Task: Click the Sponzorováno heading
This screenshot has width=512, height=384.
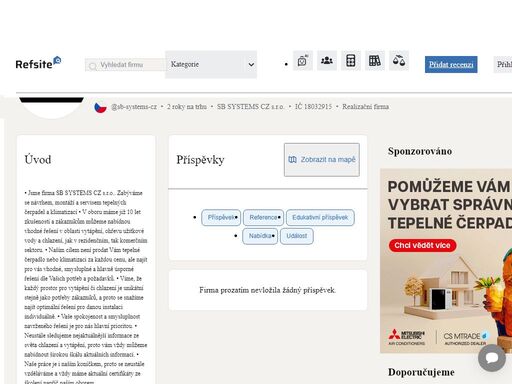Action: (420, 151)
